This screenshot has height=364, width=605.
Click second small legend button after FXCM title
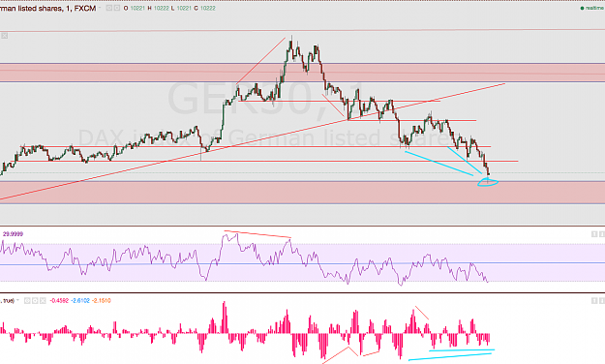point(117,8)
